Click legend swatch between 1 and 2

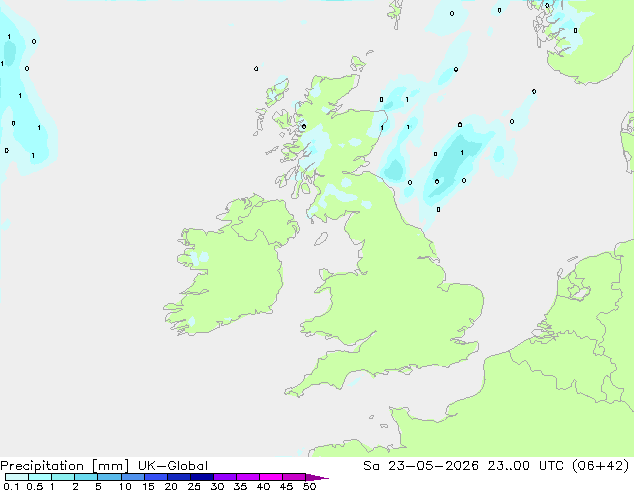pyautogui.click(x=63, y=477)
